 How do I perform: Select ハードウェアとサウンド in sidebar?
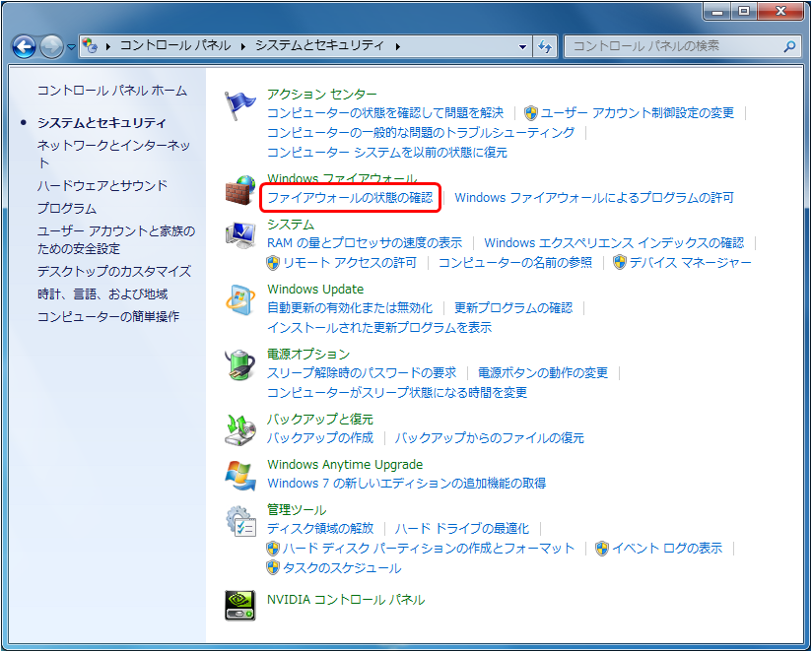[x=102, y=185]
